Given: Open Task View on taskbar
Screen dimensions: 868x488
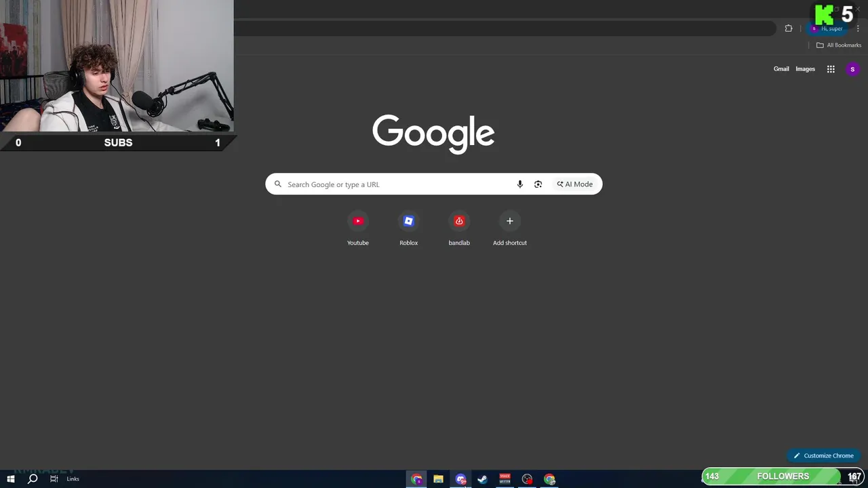Looking at the screenshot, I should click(x=54, y=479).
